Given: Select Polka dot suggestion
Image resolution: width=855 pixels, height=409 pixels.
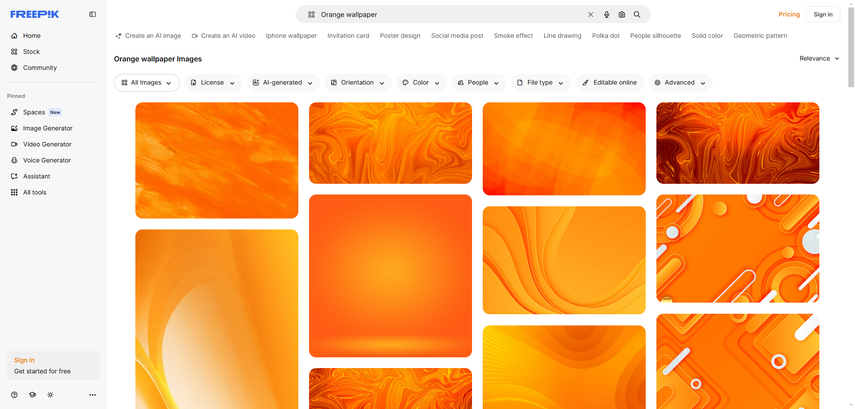Looking at the screenshot, I should click(x=606, y=35).
